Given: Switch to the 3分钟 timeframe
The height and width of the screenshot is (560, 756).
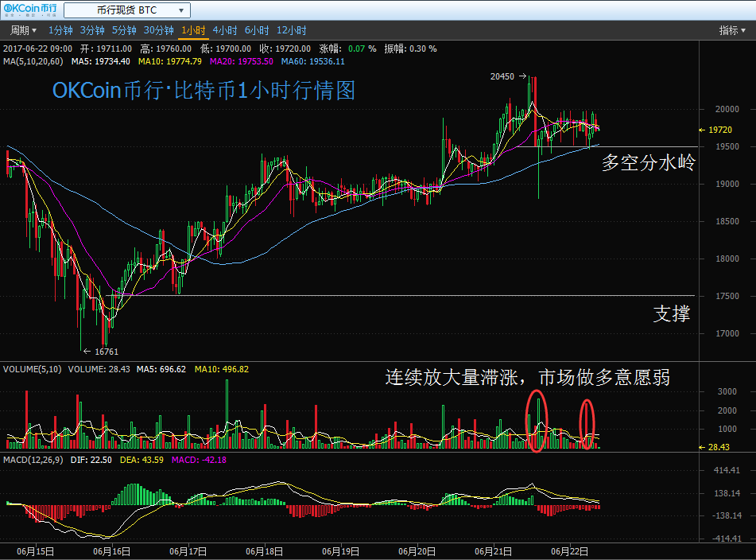Looking at the screenshot, I should tap(92, 30).
